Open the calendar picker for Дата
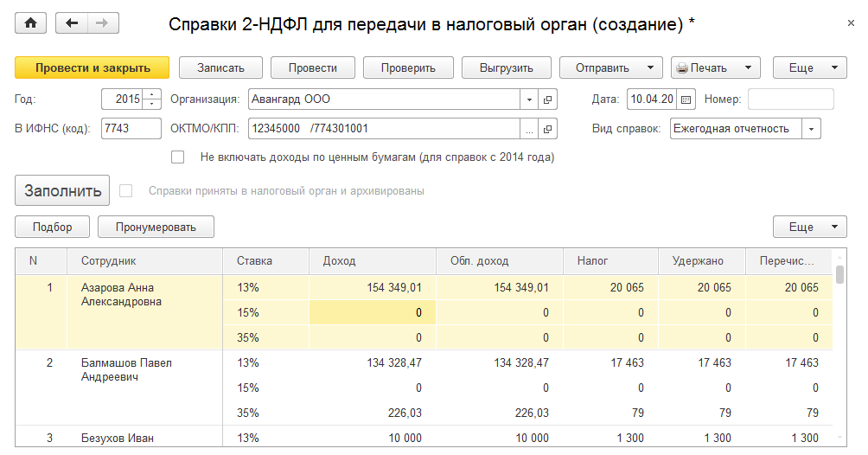The height and width of the screenshot is (455, 868). [x=686, y=99]
